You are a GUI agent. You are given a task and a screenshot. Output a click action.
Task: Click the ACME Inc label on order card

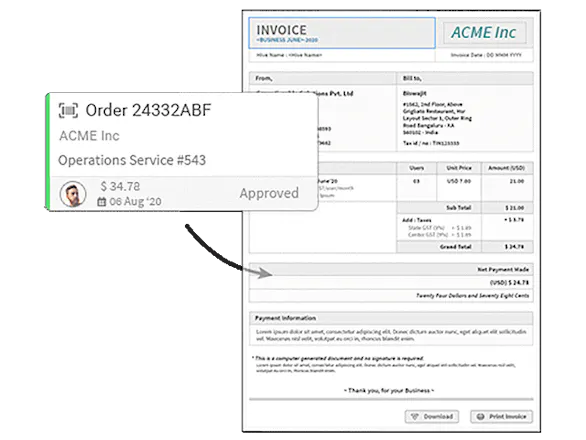click(89, 136)
